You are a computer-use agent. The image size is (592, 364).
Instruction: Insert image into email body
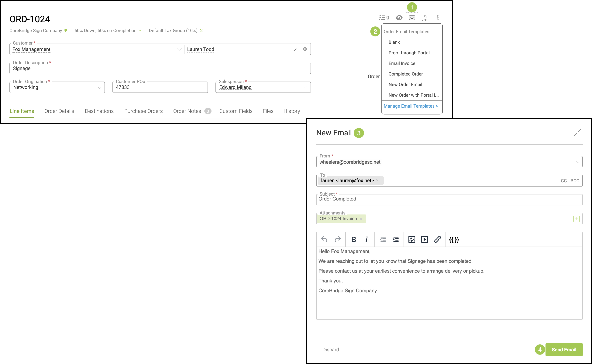point(411,239)
